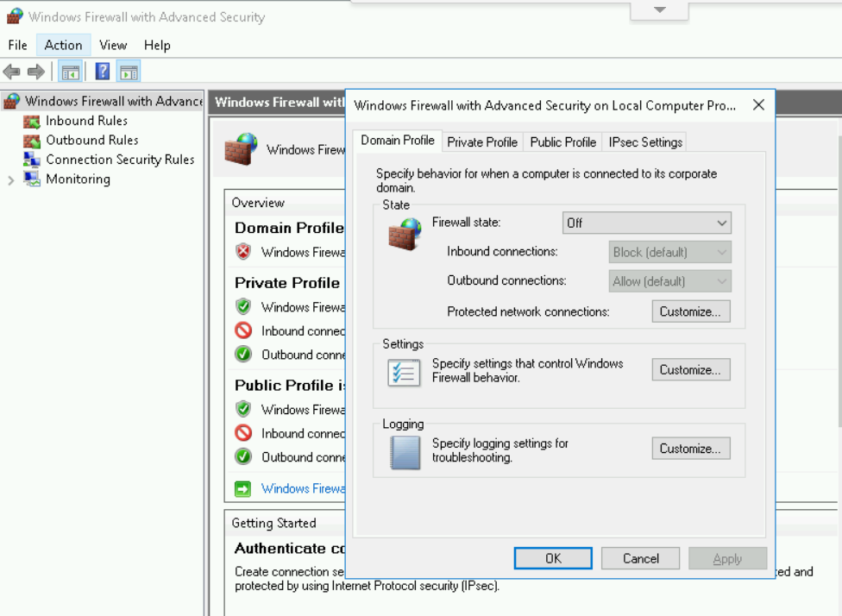The width and height of the screenshot is (842, 616).
Task: Click the Forward arrow toolbar icon
Action: tap(35, 72)
